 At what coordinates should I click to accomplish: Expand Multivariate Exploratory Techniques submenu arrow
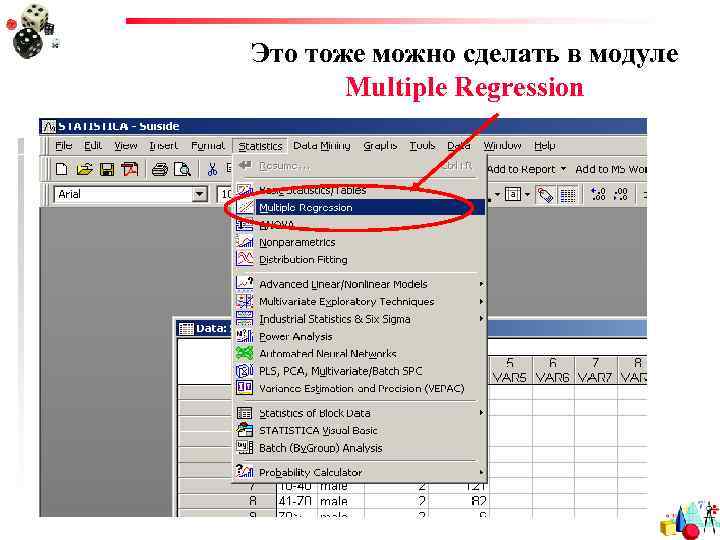[481, 302]
